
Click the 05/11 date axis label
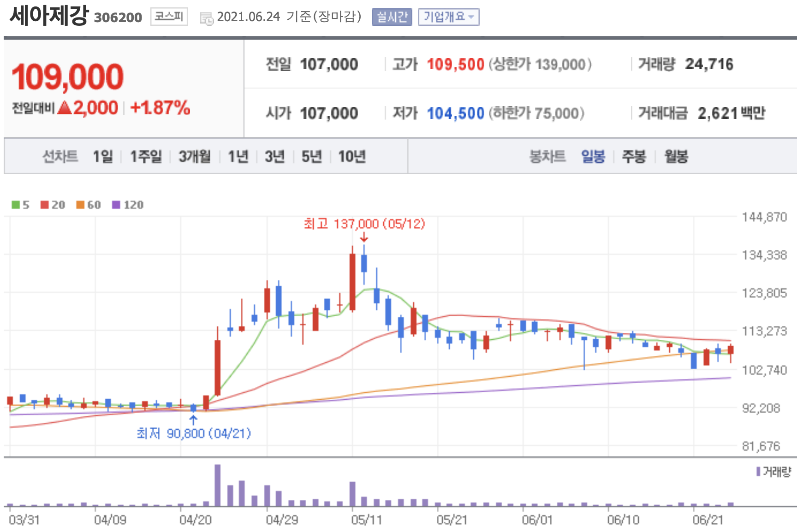coord(367,520)
